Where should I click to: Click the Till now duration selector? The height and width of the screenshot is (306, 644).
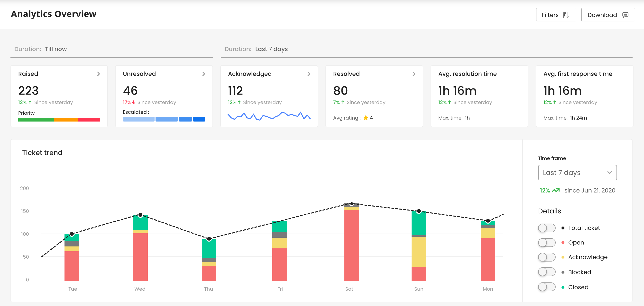click(56, 49)
